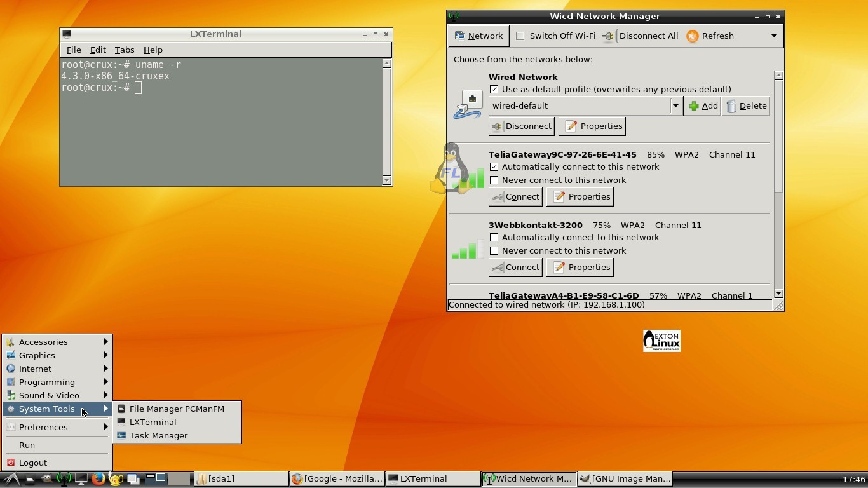Refresh the network list
868x488 pixels.
(x=710, y=36)
